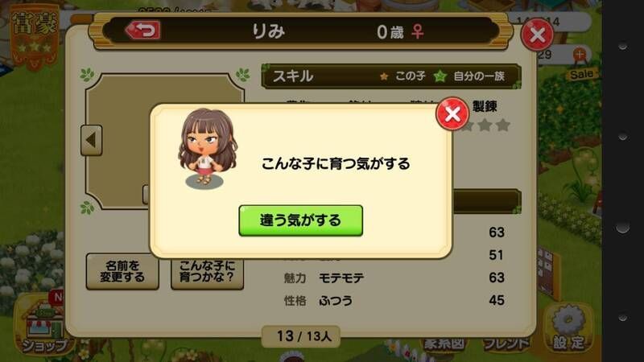The height and width of the screenshot is (362, 644).
Task: Click the Sale tag icon
Action: [581, 74]
